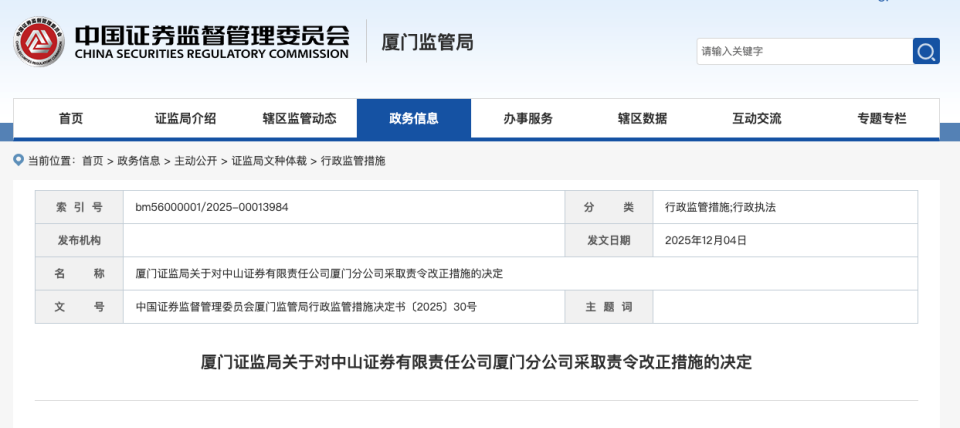Click the 厦门监管局 header text
Image resolution: width=960 pixels, height=428 pixels.
pyautogui.click(x=427, y=42)
